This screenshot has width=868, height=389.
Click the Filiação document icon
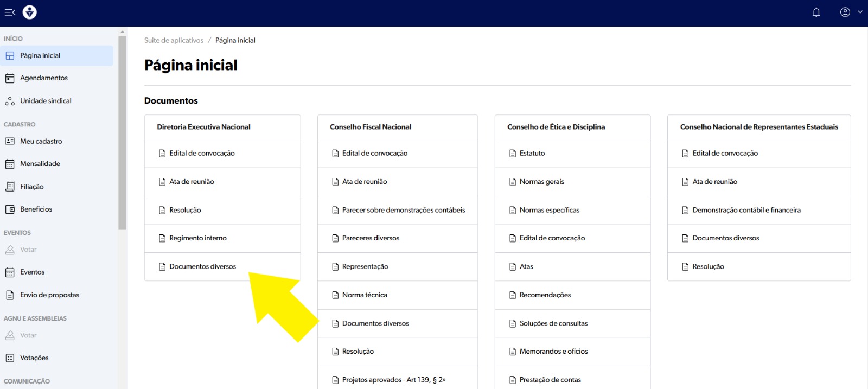(10, 187)
